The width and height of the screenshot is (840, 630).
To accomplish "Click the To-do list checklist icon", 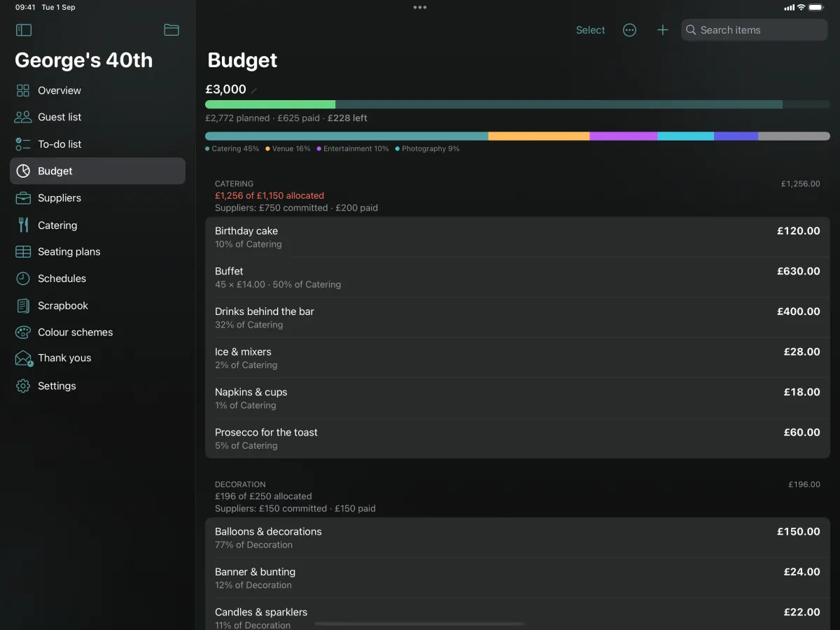I will click(x=23, y=144).
